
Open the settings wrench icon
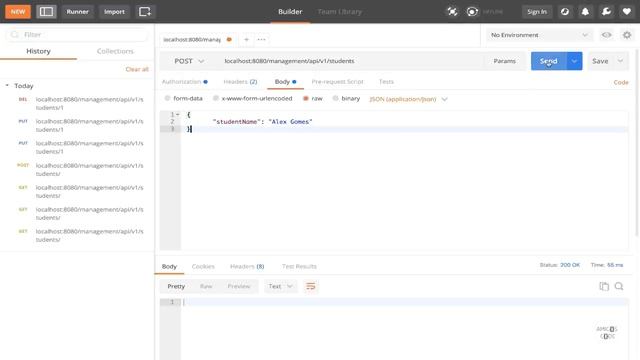606,11
